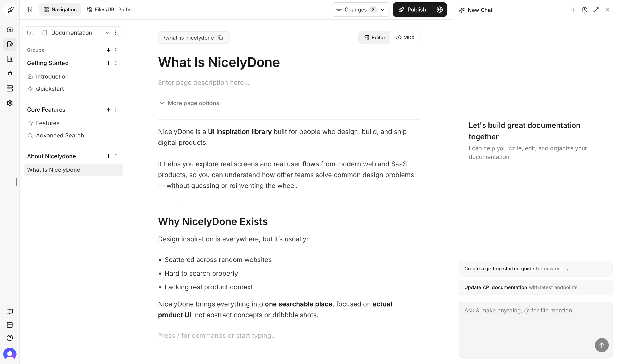619x364 pixels.
Task: Choose Update API documentation suggestion
Action: click(535, 287)
